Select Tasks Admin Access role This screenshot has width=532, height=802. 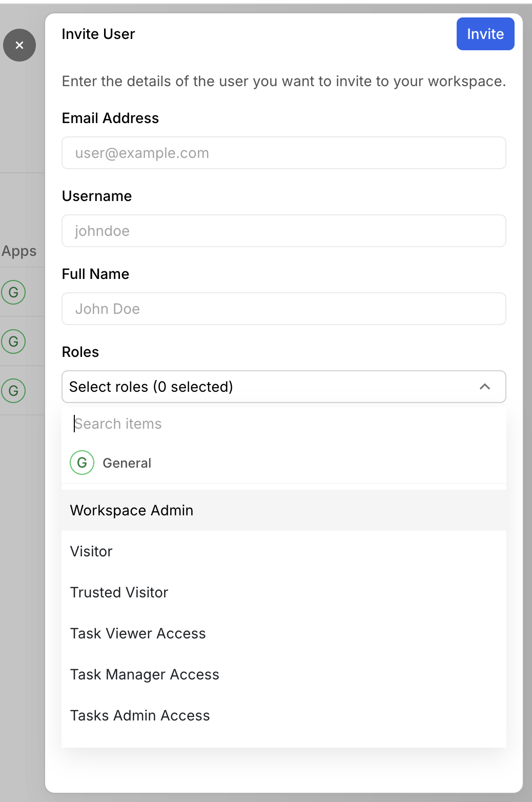(140, 715)
